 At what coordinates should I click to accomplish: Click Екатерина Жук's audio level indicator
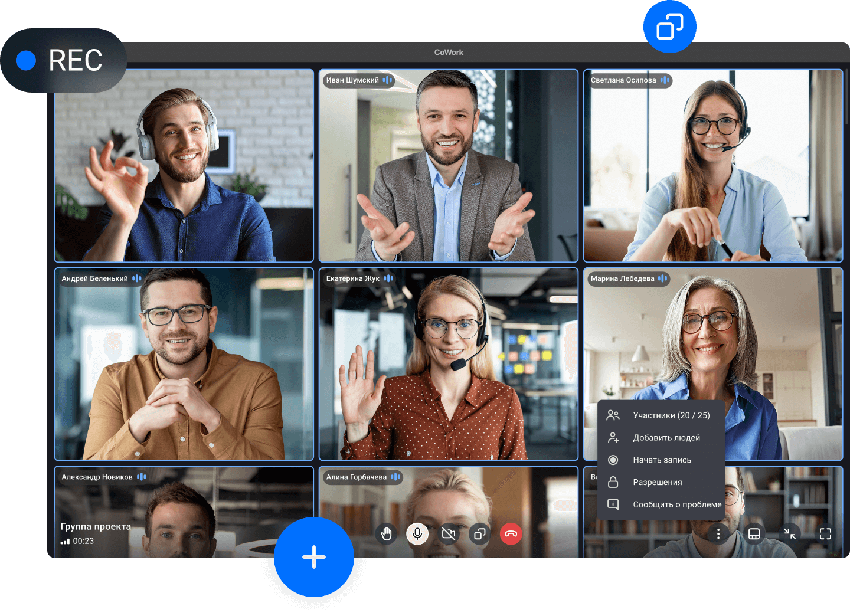point(388,278)
